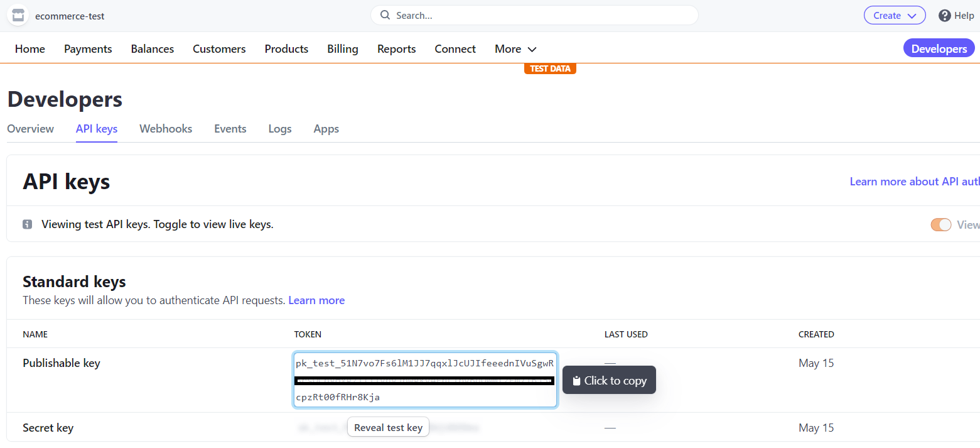980x448 pixels.
Task: Click into the Search field
Action: click(534, 15)
